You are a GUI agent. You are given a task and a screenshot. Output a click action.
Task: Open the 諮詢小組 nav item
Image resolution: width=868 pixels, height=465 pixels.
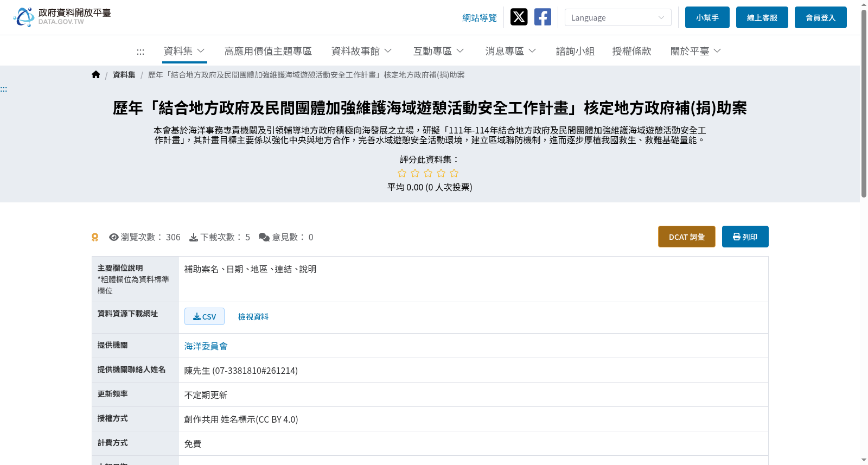click(x=575, y=51)
